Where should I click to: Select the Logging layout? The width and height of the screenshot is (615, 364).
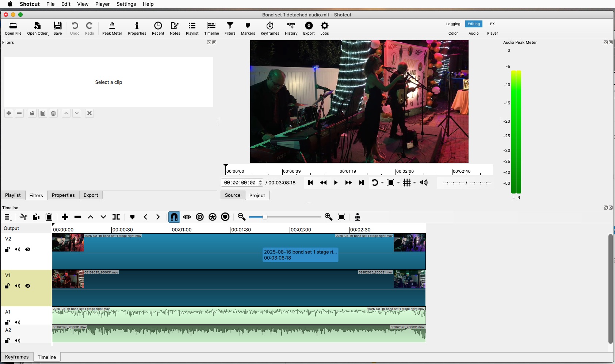[453, 24]
